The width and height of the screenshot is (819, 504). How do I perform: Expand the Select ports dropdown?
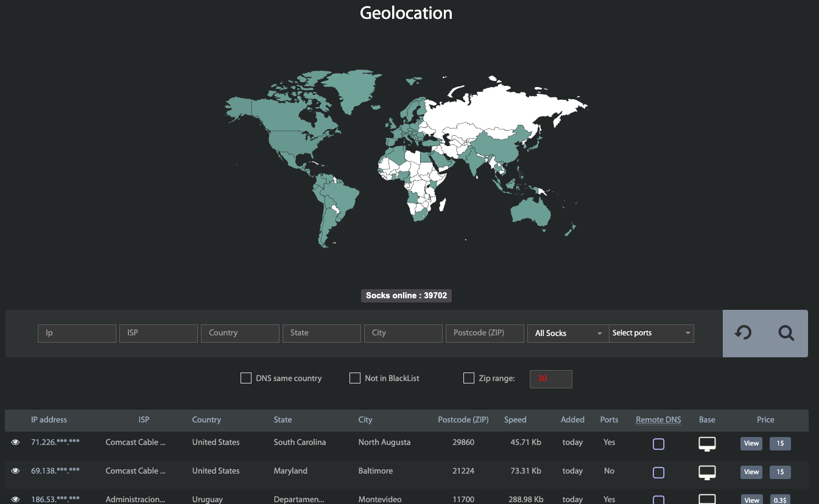(651, 333)
